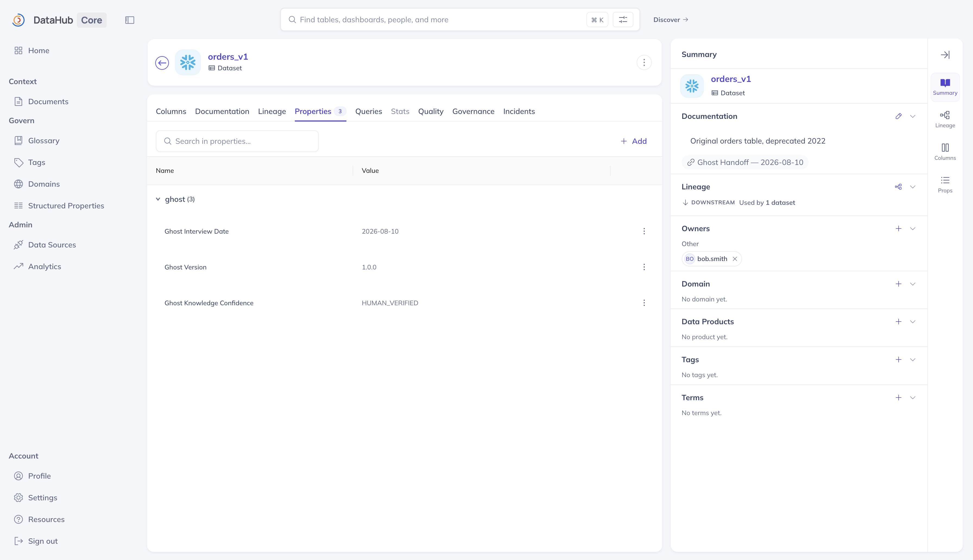Follow the Discover link
The image size is (973, 560).
671,20
